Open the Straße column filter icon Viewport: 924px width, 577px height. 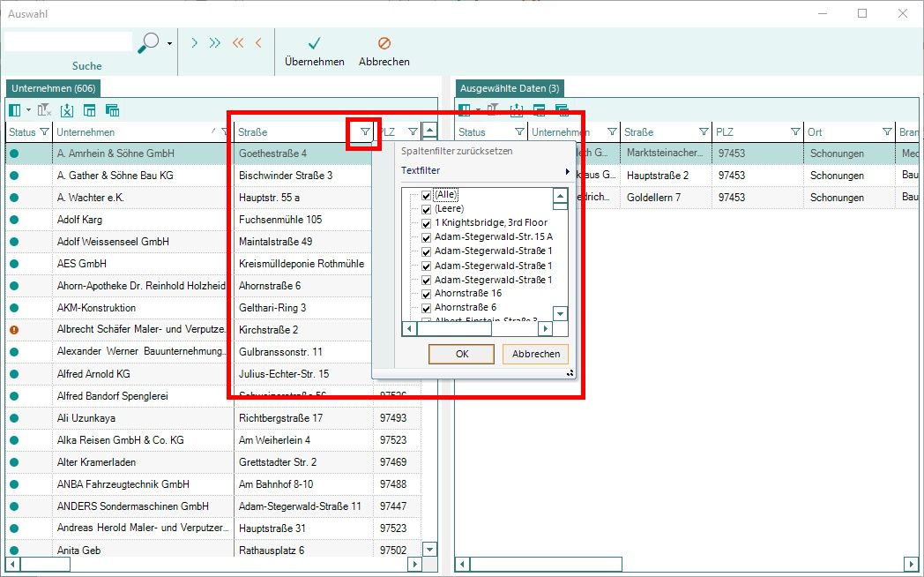point(365,132)
